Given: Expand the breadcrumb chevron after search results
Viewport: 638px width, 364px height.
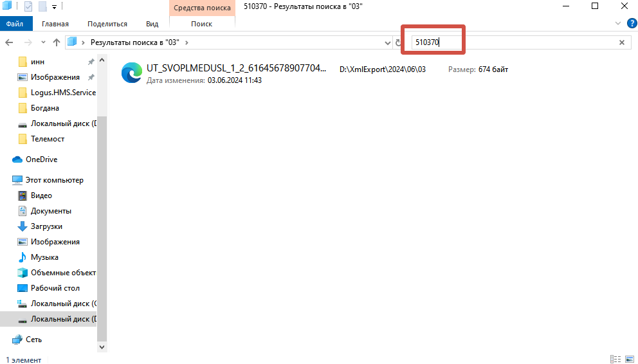Looking at the screenshot, I should point(187,42).
